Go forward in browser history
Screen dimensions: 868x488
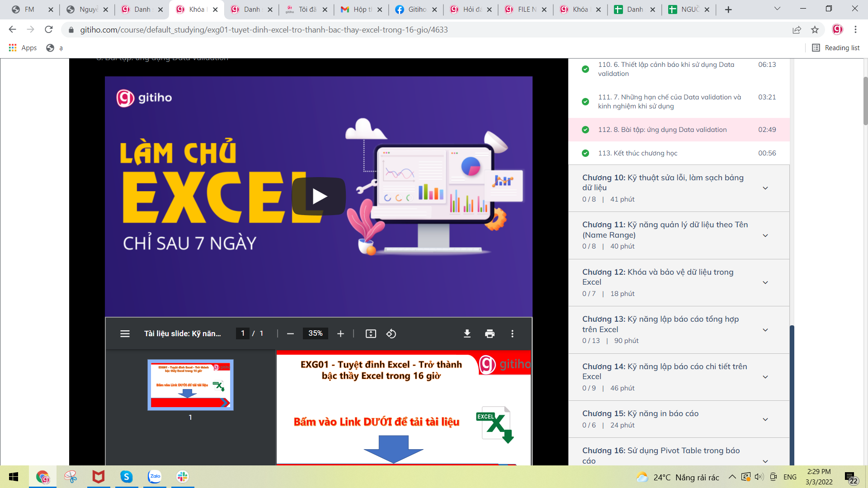click(30, 29)
